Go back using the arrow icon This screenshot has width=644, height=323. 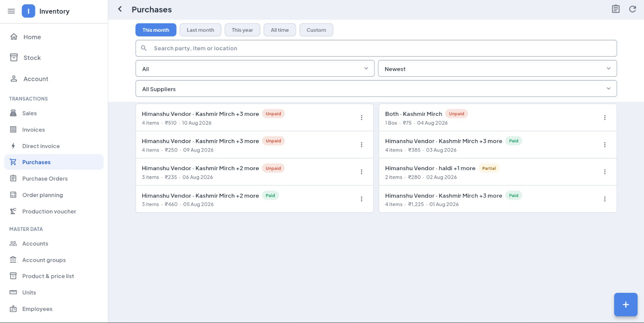[120, 9]
